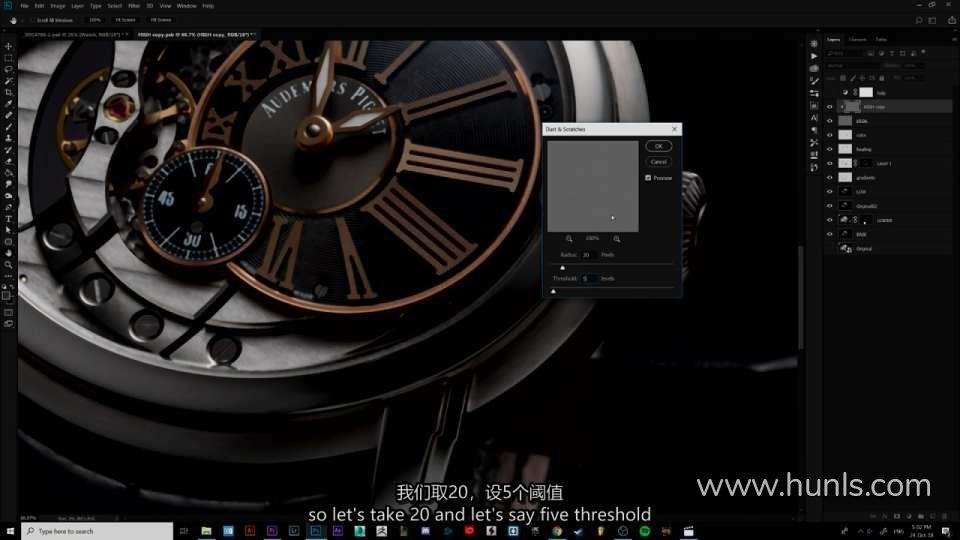Click the lock all layers icon

coord(882,78)
